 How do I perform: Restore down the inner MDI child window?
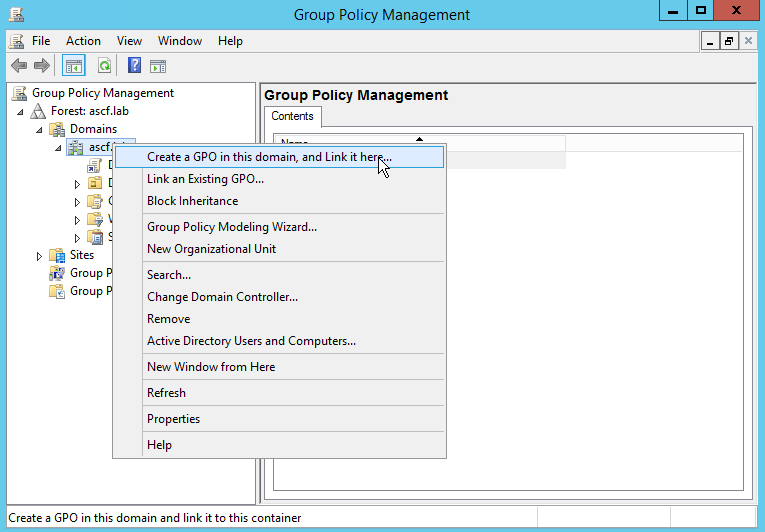[729, 41]
